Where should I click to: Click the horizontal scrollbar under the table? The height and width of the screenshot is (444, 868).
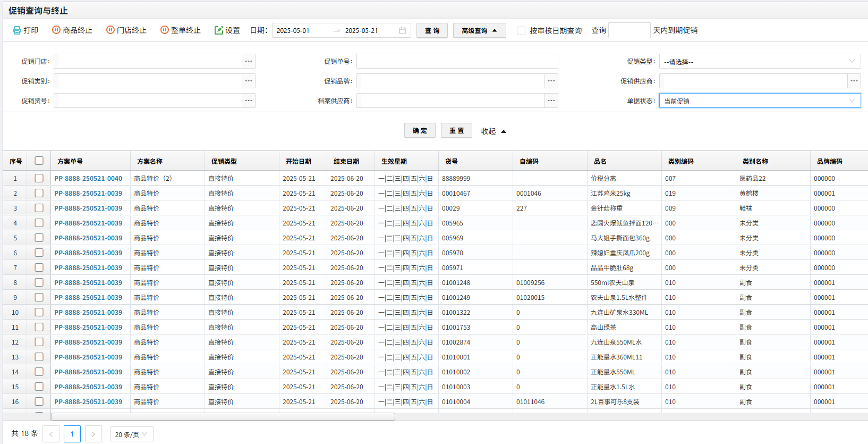pos(223,417)
